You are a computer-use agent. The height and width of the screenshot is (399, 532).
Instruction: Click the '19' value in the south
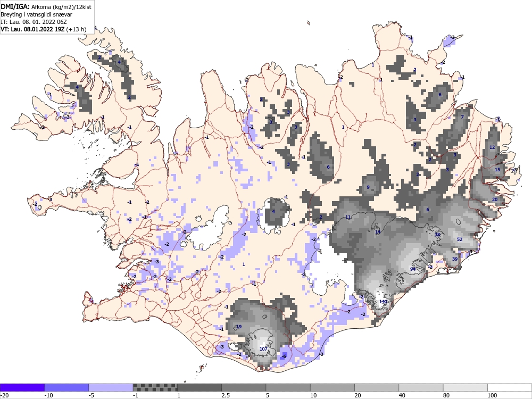coord(239,327)
